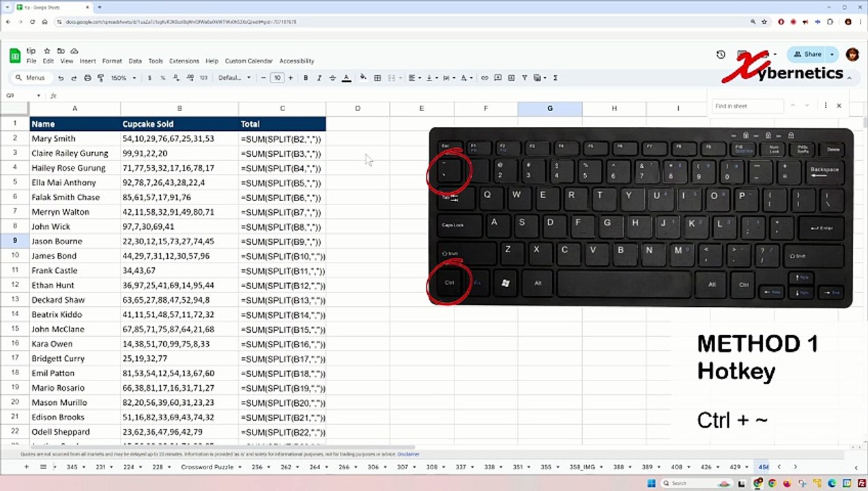Increase font size with plus button
The height and width of the screenshot is (491, 868).
[291, 78]
